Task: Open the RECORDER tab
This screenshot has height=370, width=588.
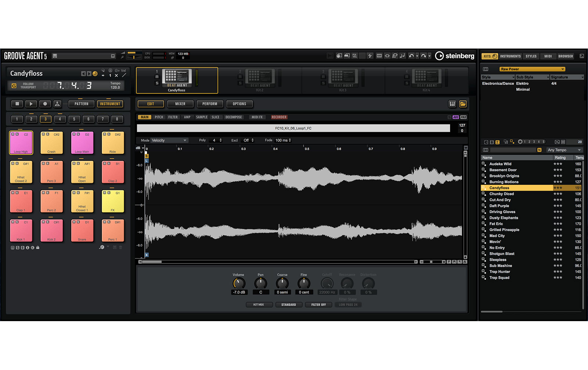Action: [x=279, y=117]
